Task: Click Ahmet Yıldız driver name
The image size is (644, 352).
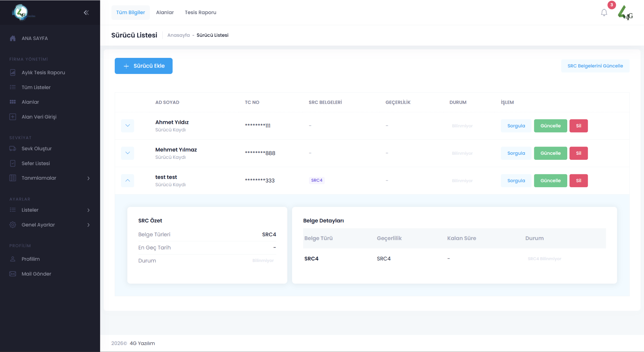Action: point(172,122)
